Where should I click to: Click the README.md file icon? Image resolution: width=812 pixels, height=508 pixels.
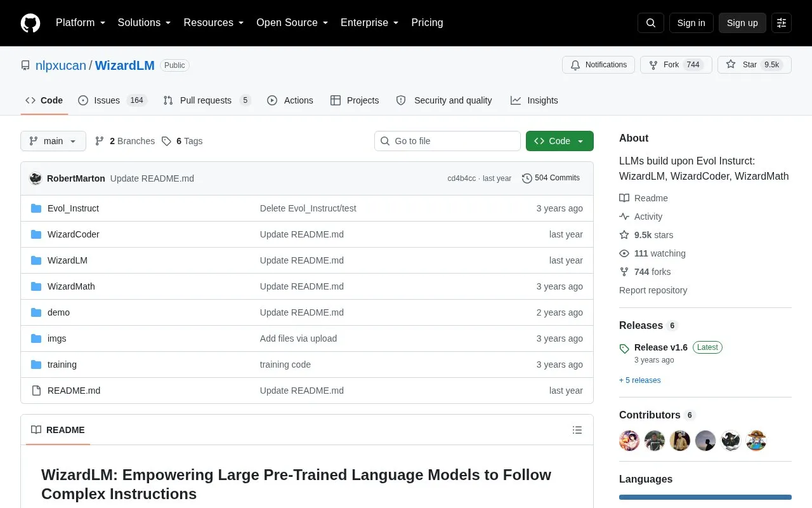click(36, 391)
